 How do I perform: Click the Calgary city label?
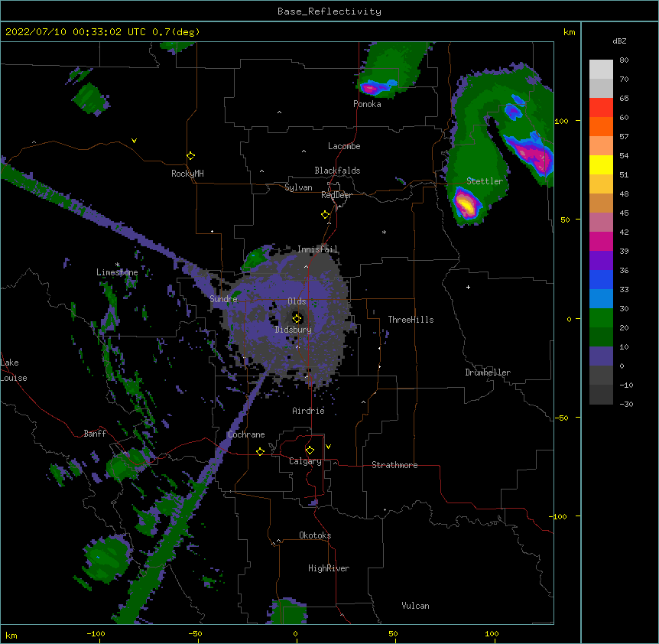(x=305, y=461)
